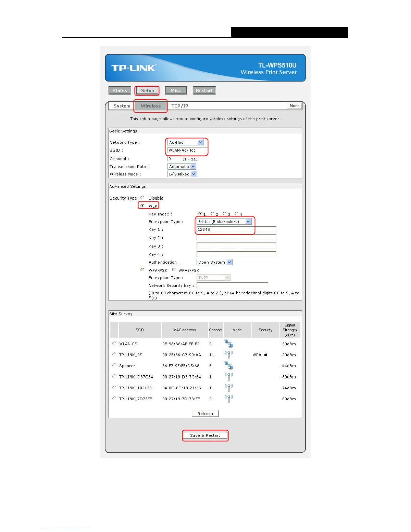Click the Save & Restart button
The width and height of the screenshot is (411, 532).
(205, 435)
